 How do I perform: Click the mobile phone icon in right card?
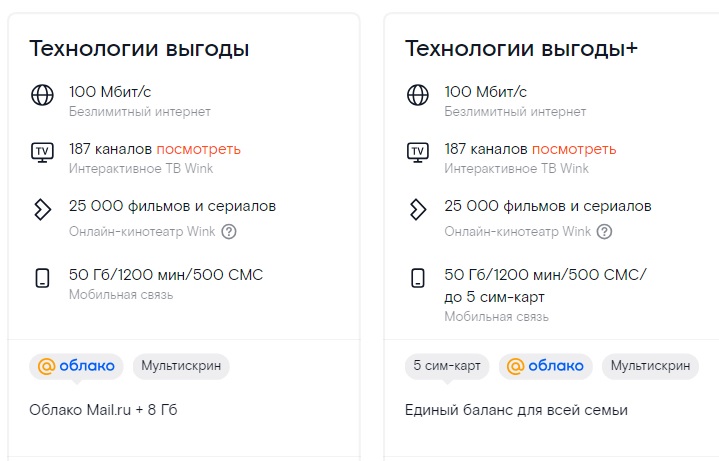pos(418,278)
